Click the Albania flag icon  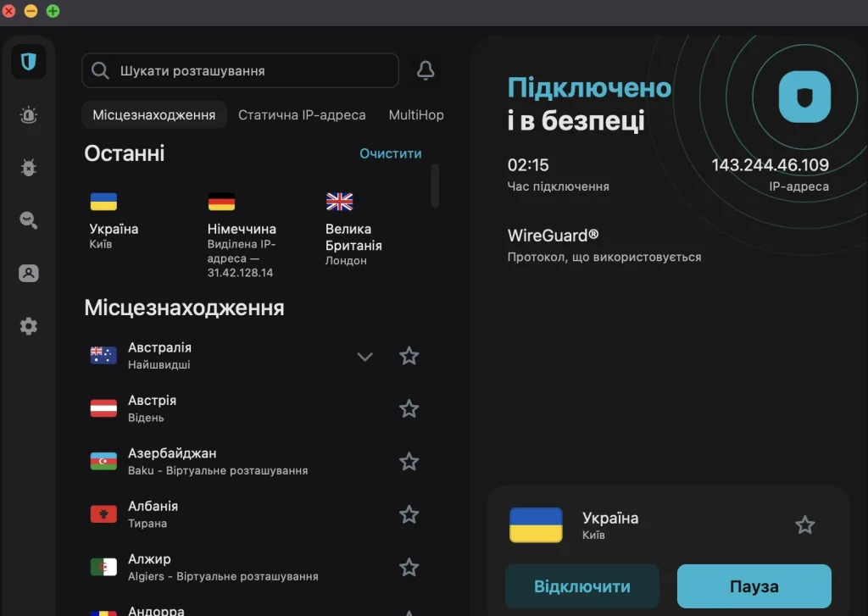pyautogui.click(x=103, y=514)
